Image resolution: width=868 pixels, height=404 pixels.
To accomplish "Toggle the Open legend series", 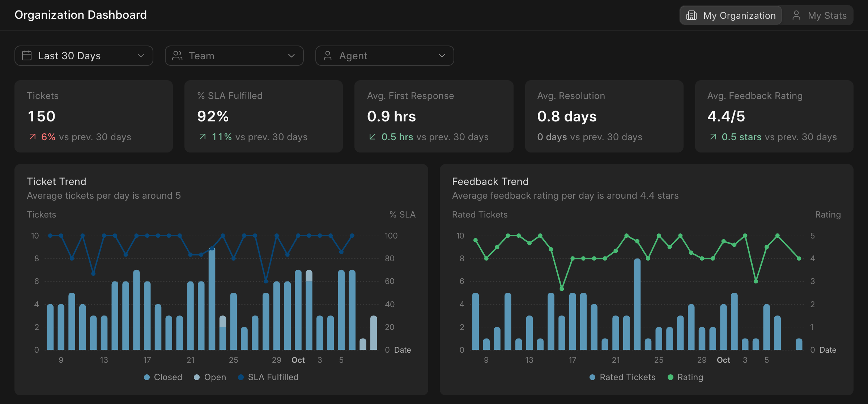I will [x=210, y=377].
